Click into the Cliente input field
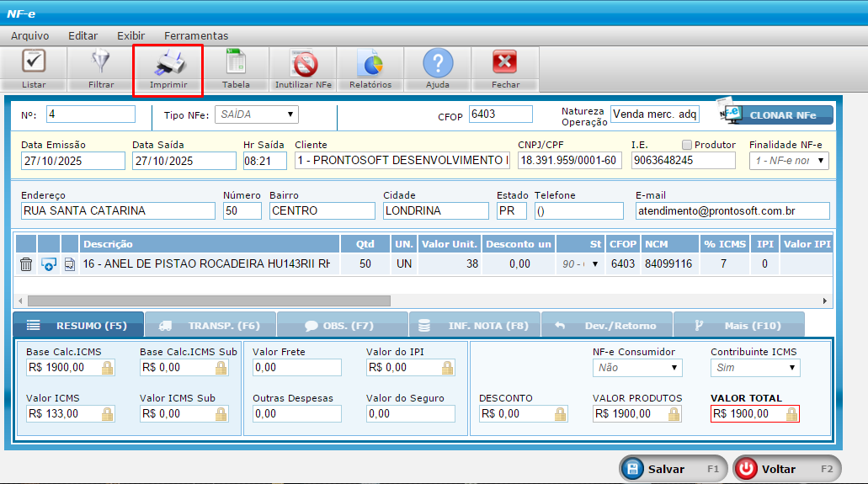The height and width of the screenshot is (484, 868). coord(401,160)
